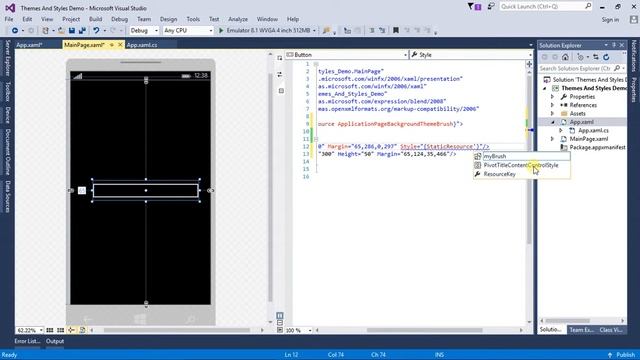Click the account icon next to Sign in
The image size is (640, 360).
click(633, 20)
